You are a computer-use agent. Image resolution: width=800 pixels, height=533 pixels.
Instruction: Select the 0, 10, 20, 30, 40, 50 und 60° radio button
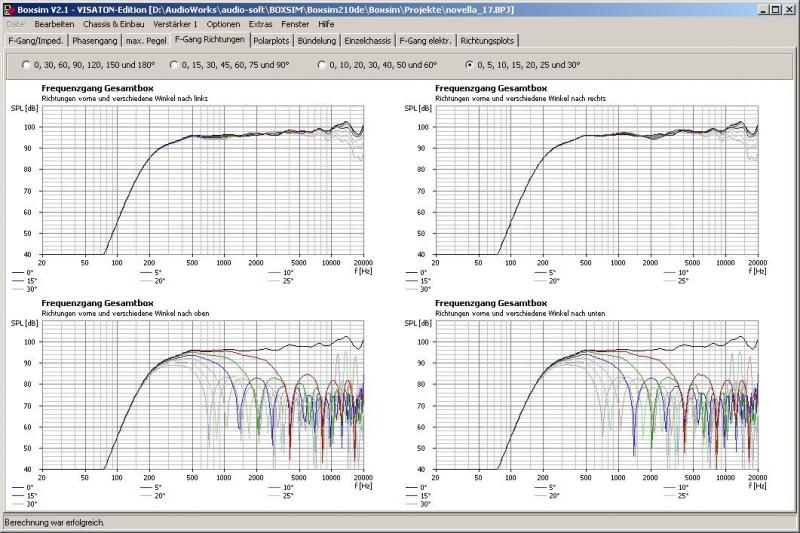pos(321,65)
